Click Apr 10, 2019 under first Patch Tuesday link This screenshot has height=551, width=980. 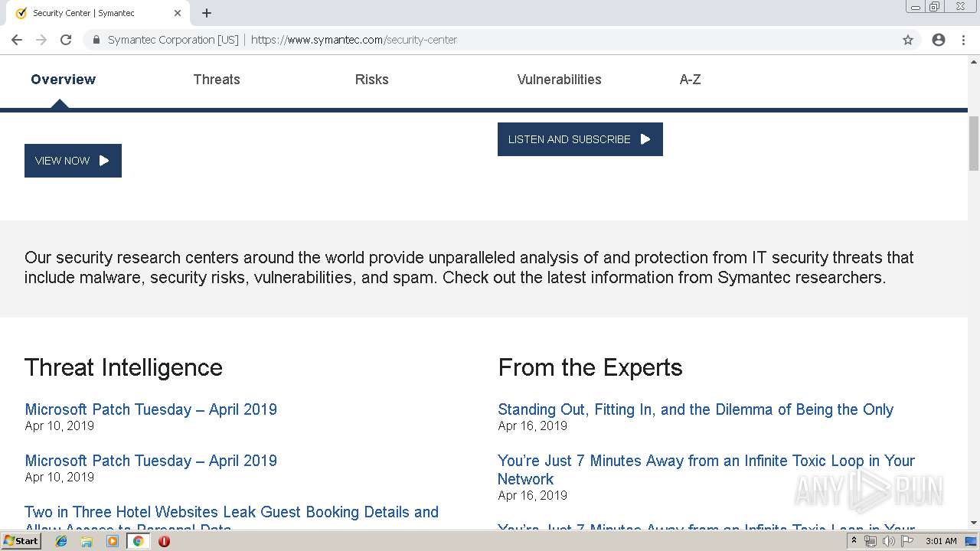[x=59, y=425]
